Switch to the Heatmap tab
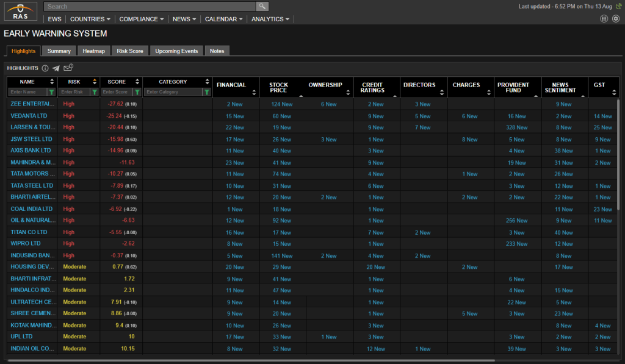Viewport: 625px width, 364px height. click(93, 51)
